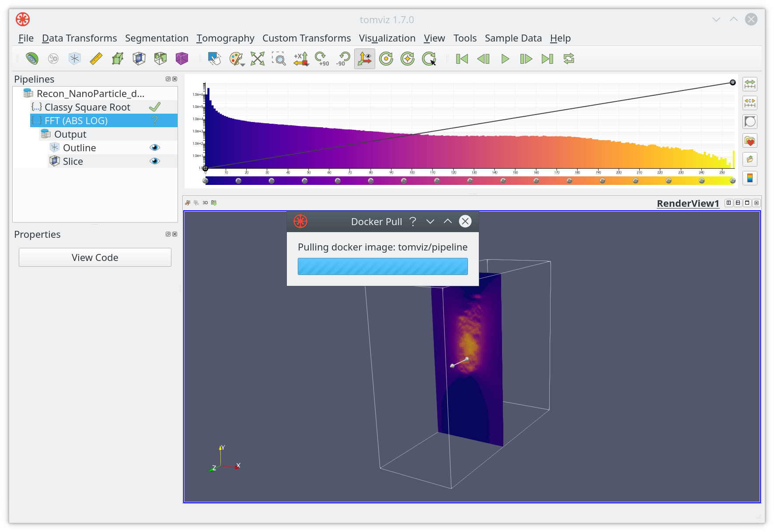Click the reset center-of-rotation crosshair icon

pos(408,59)
